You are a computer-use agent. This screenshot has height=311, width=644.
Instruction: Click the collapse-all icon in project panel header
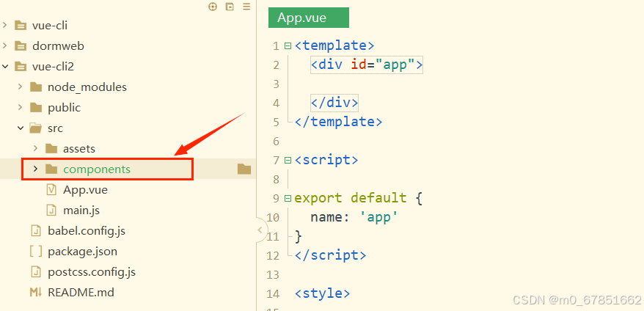pos(230,7)
